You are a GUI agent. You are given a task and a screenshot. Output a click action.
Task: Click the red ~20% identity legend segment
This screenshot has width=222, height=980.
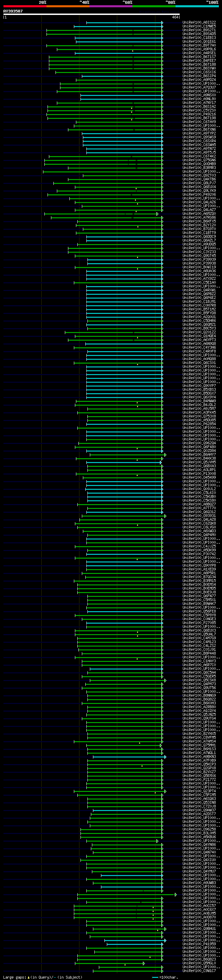pyautogui.click(x=25, y=7)
